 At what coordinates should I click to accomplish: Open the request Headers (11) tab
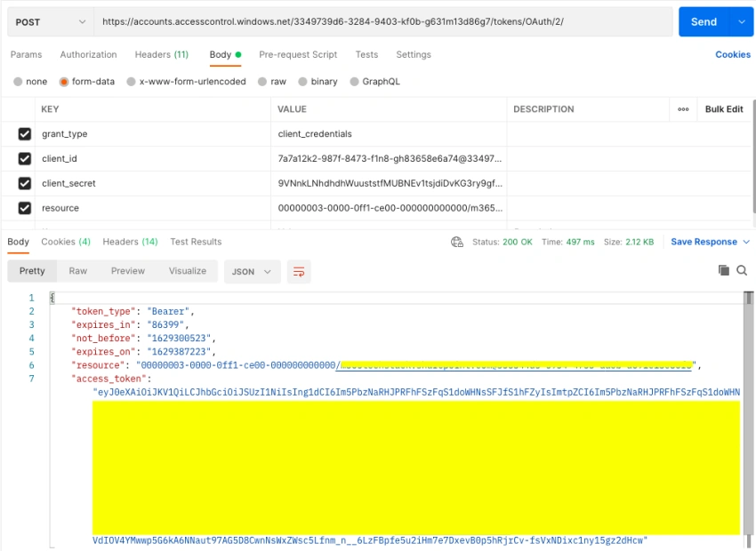162,54
